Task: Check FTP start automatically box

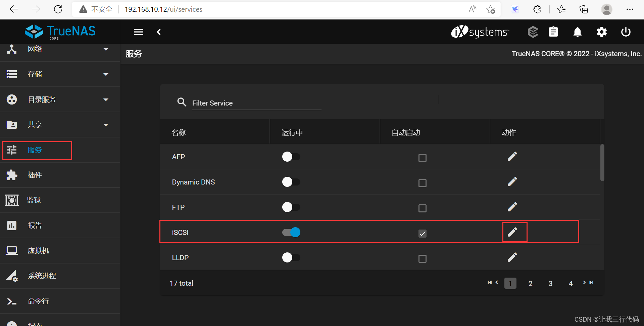Action: [x=423, y=208]
